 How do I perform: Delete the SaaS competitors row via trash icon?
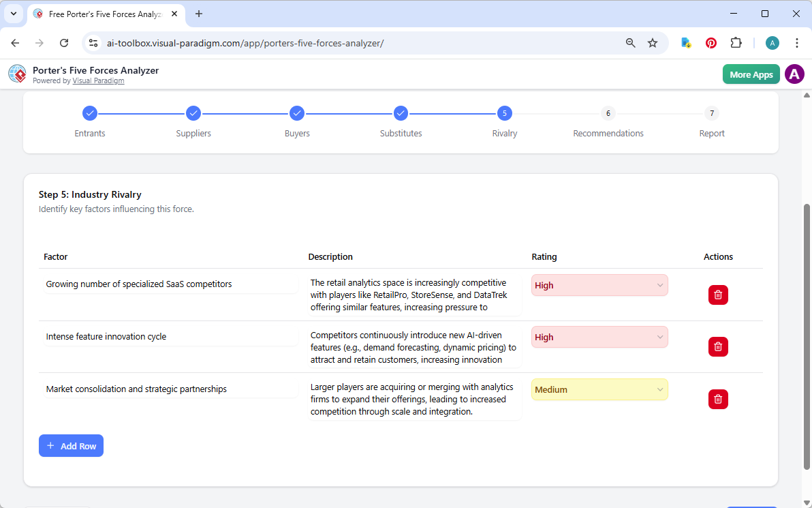tap(718, 295)
